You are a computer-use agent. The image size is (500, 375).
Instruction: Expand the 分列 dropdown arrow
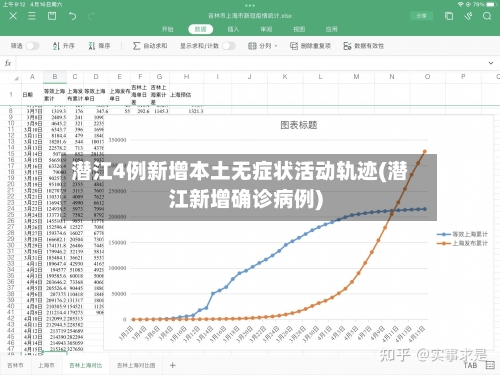[x=276, y=46]
